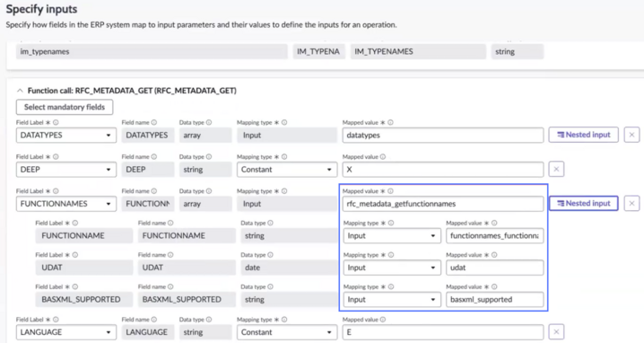Click the DATATYPES array data type box
644x343 pixels.
pyautogui.click(x=205, y=136)
